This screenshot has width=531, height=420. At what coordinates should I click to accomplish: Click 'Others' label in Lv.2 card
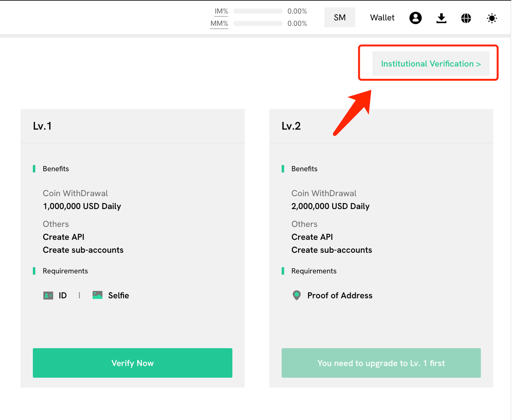(304, 224)
